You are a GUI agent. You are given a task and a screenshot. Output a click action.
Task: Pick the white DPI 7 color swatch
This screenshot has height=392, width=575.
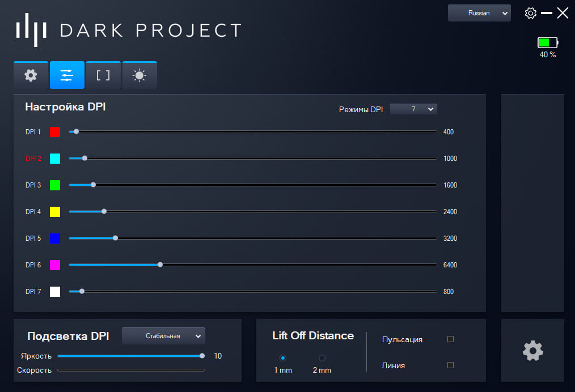pos(55,292)
